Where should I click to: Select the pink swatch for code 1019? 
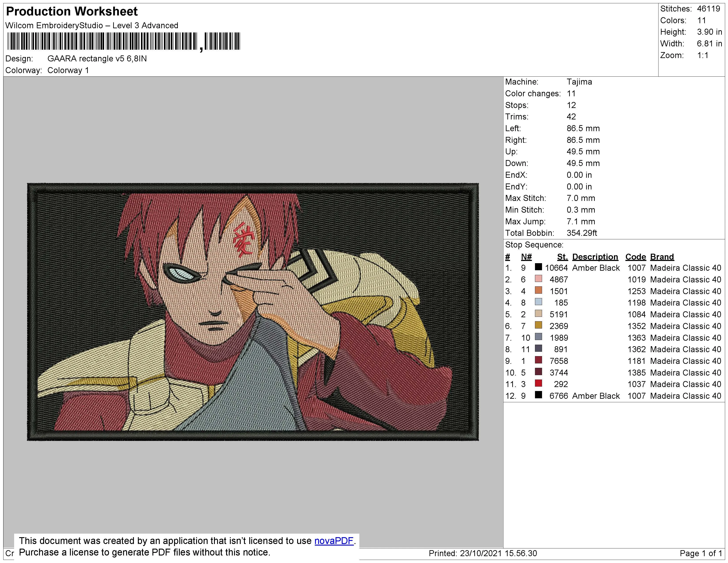(538, 278)
